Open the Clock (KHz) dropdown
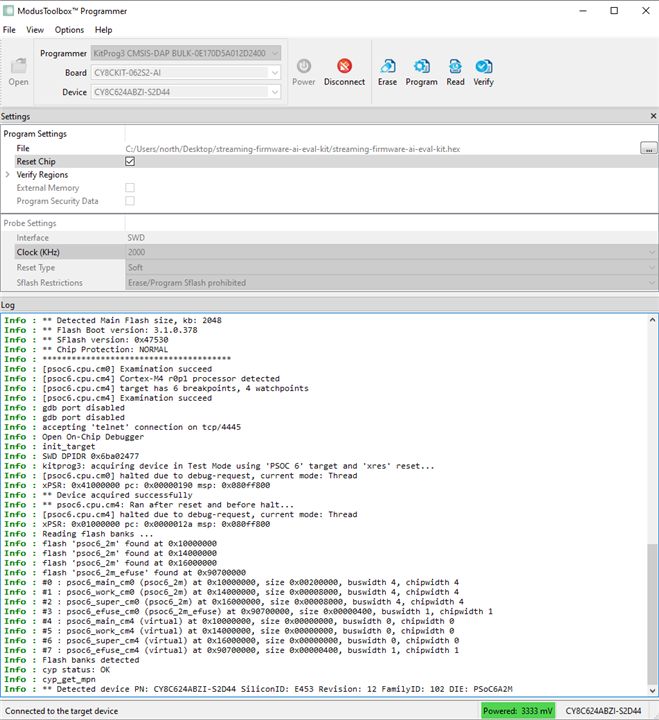The width and height of the screenshot is (659, 720). click(652, 252)
